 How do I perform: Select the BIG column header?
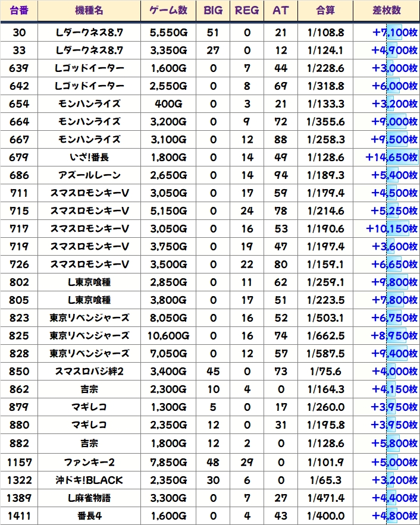coord(213,11)
